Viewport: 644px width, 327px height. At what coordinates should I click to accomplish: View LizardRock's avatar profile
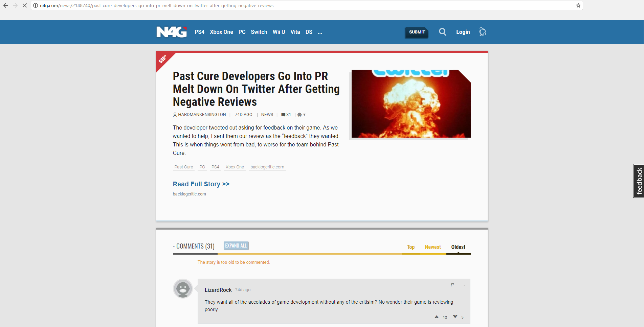pyautogui.click(x=183, y=288)
